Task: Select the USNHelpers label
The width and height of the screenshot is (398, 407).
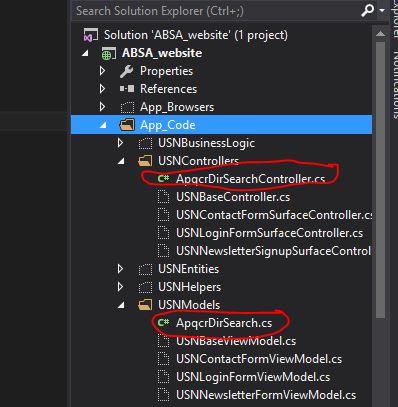Action: pyautogui.click(x=189, y=287)
